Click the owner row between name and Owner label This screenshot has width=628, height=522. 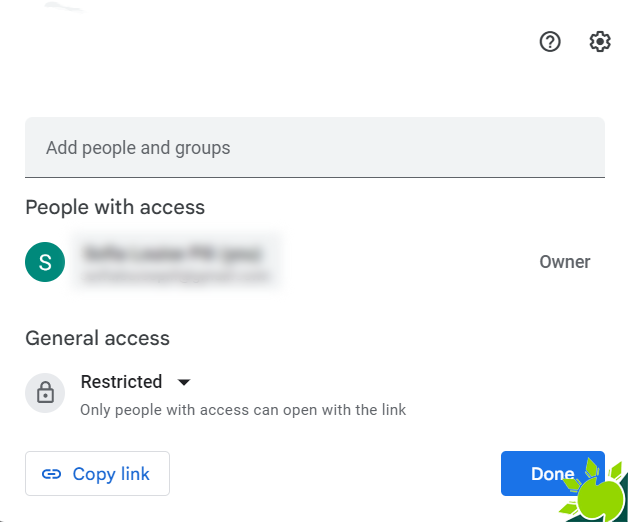(409, 262)
